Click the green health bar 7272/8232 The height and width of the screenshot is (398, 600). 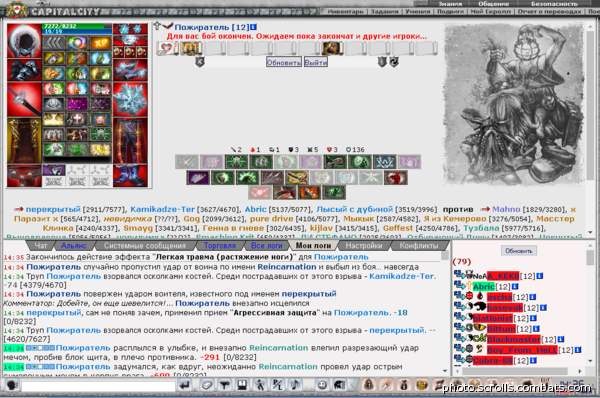[77, 26]
